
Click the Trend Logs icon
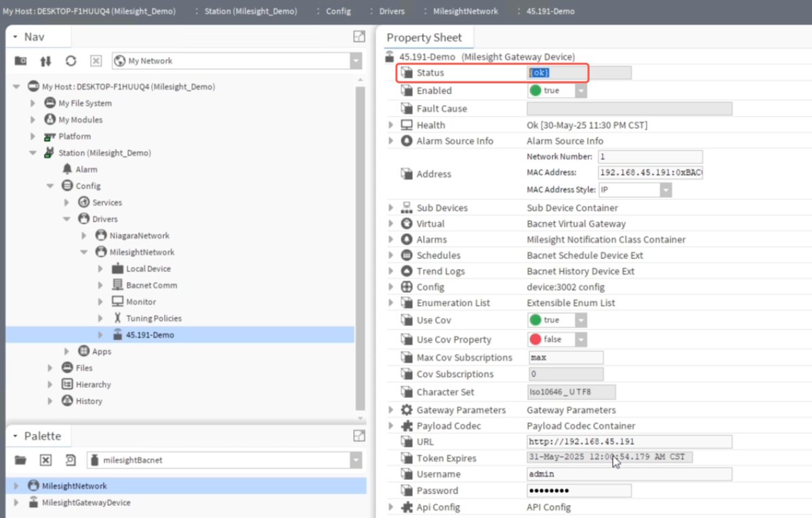click(x=407, y=271)
